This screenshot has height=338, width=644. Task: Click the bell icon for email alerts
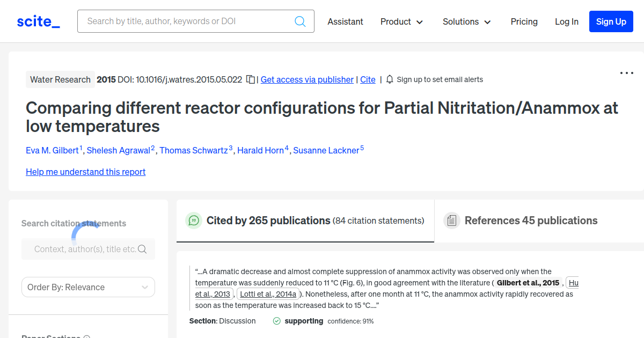point(390,79)
